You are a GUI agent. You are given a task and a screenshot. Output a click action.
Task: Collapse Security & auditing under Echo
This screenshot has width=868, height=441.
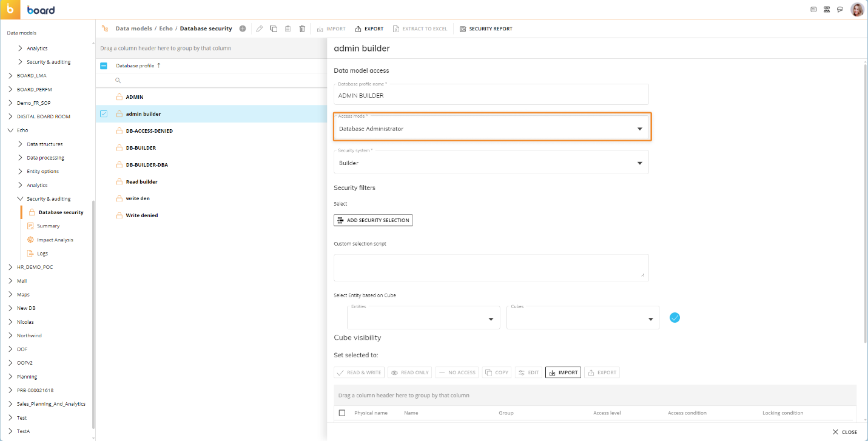point(21,199)
